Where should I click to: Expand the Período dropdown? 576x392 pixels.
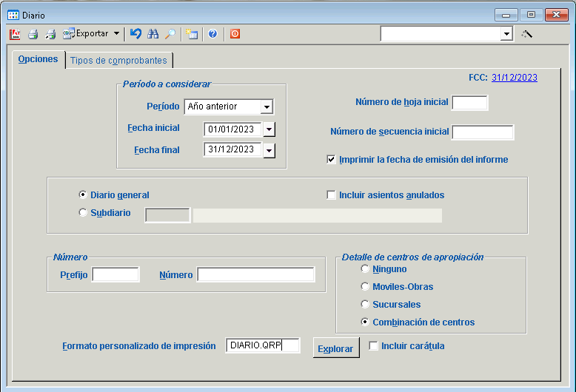tap(267, 107)
